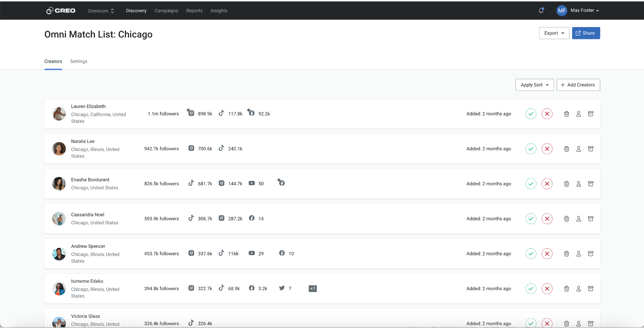Approve Lauren Elizabeth with green checkmark
The width and height of the screenshot is (644, 328).
[531, 114]
